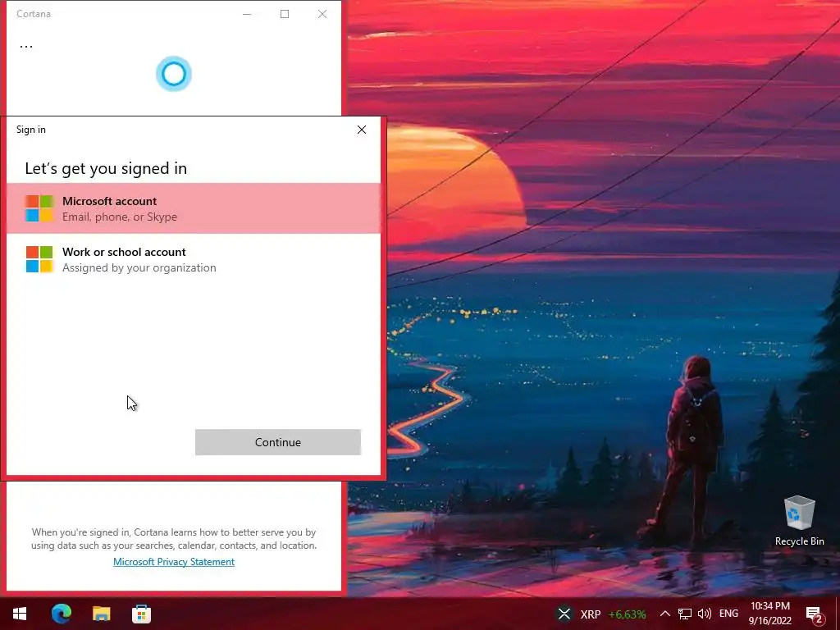Maximize the Cortana window

click(x=285, y=14)
